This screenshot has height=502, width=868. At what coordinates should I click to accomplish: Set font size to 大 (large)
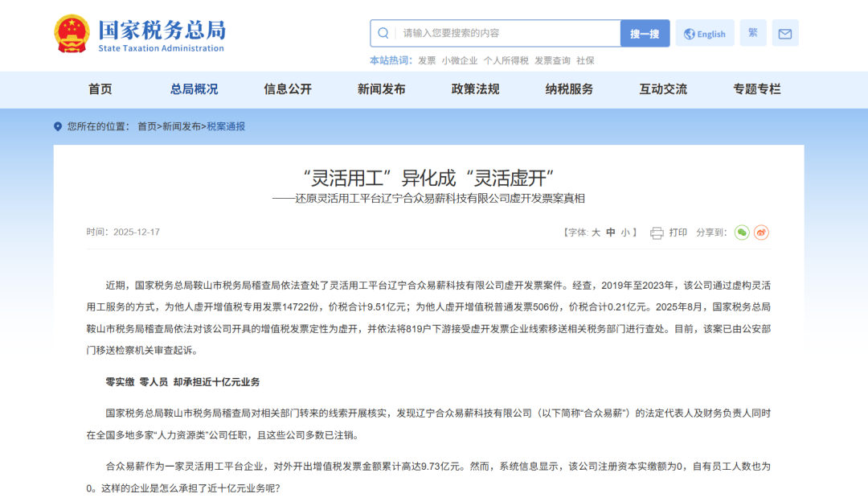click(596, 232)
